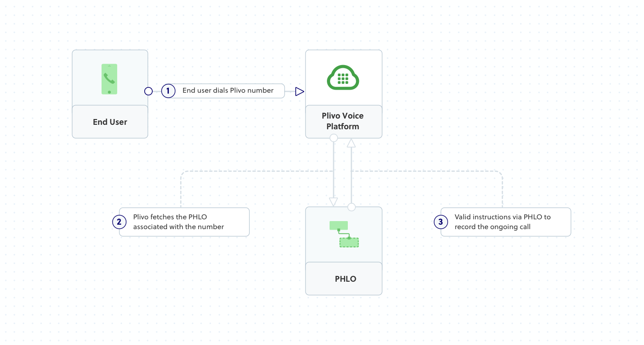Select the End User label
Viewport: 644px width, 345px height.
click(x=110, y=122)
